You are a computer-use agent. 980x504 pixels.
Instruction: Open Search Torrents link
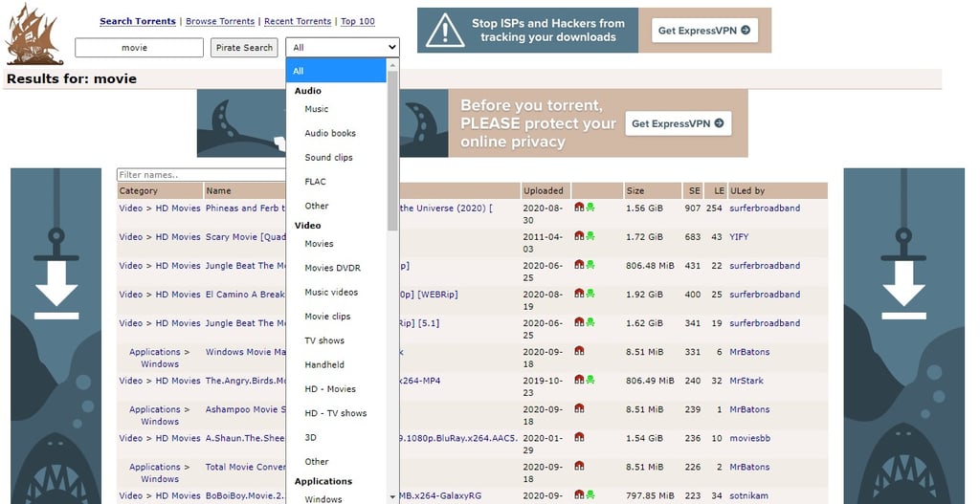138,21
